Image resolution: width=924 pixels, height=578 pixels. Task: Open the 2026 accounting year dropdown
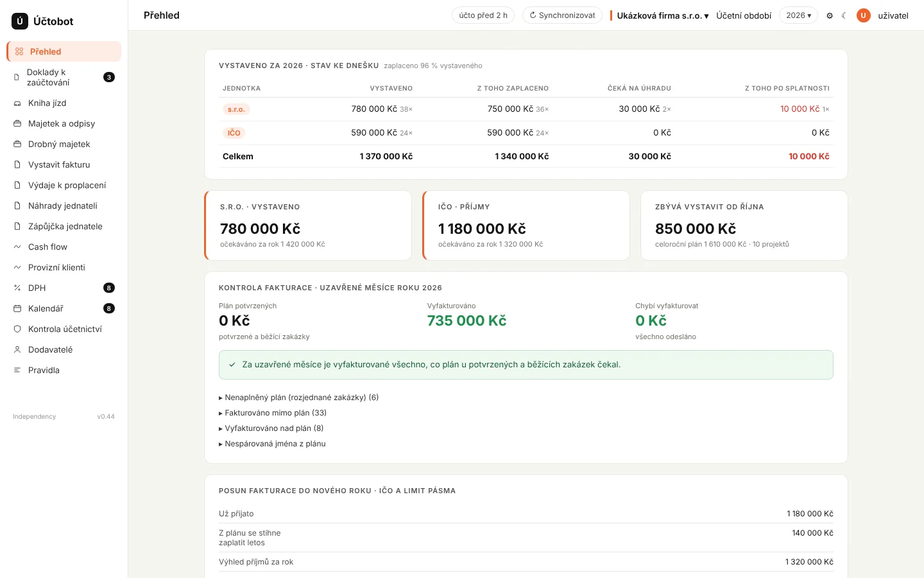point(798,15)
